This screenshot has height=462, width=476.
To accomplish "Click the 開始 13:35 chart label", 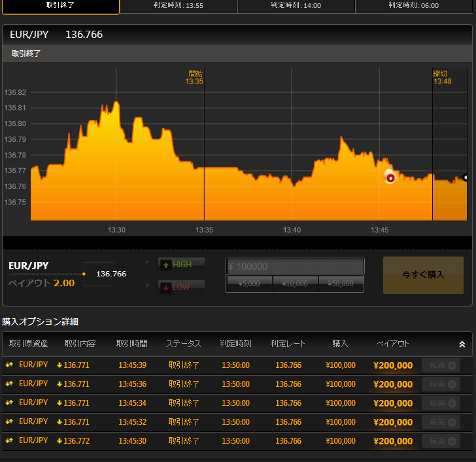I will (194, 77).
